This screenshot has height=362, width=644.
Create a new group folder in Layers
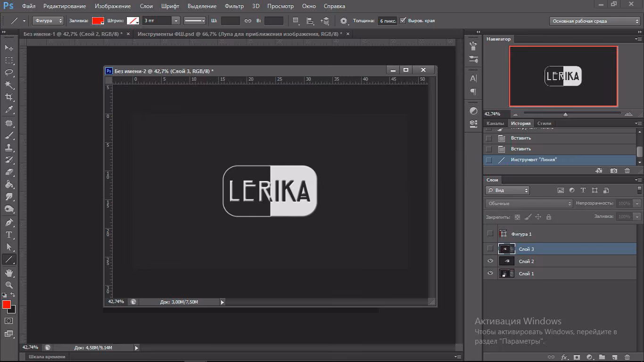tap(602, 357)
